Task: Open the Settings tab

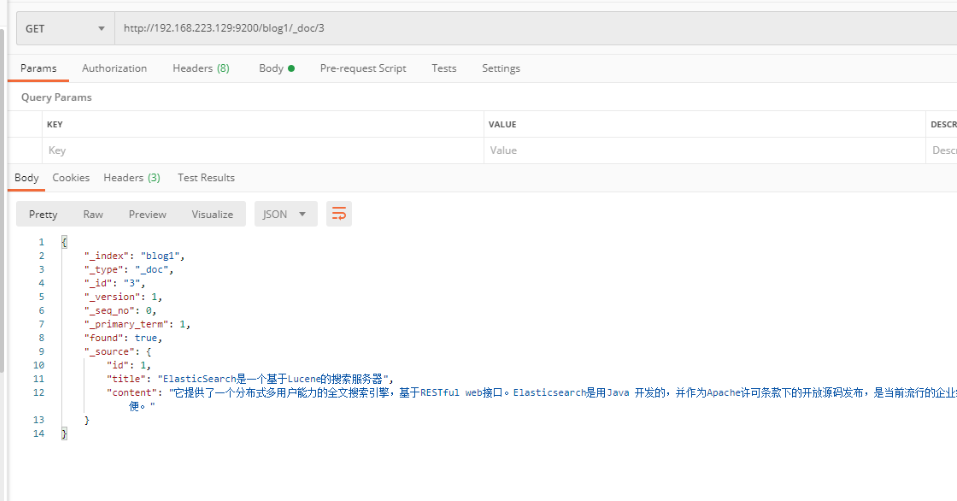Action: [500, 68]
